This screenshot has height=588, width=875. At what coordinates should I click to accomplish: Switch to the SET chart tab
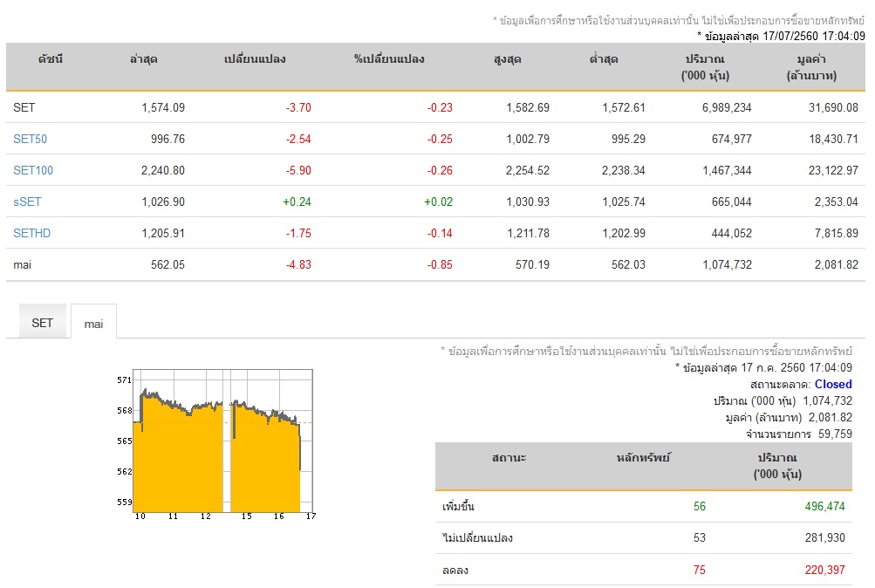click(x=43, y=322)
